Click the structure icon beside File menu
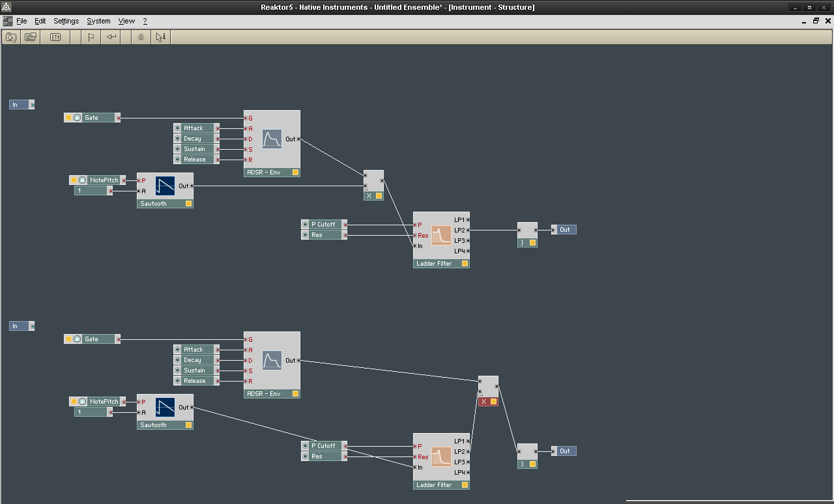This screenshot has width=834, height=504. [7, 21]
